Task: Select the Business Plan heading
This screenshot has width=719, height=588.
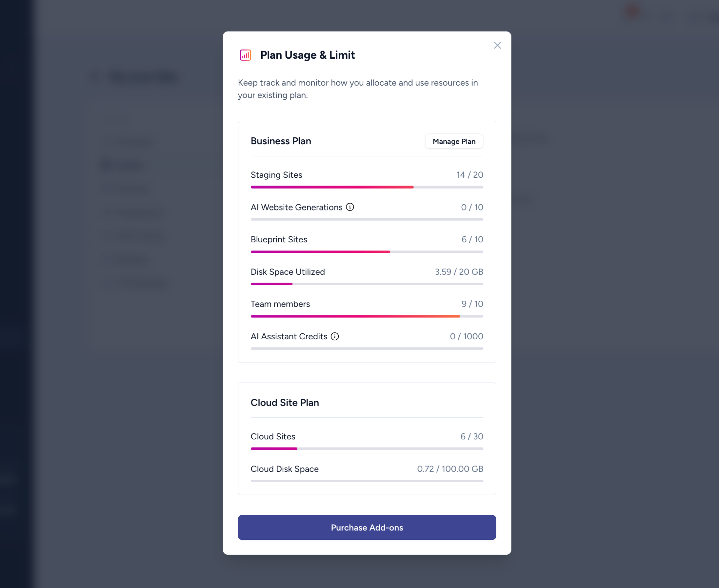Action: (x=281, y=141)
